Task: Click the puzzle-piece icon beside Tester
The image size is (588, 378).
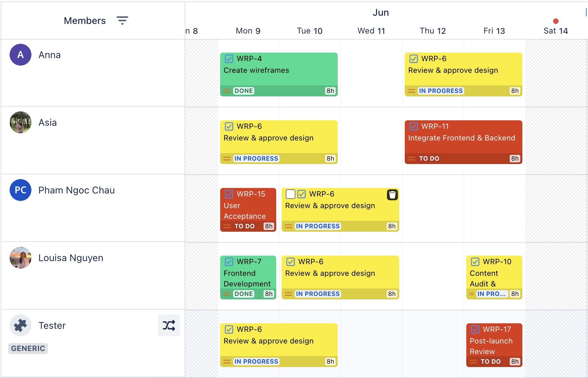Action: [20, 325]
